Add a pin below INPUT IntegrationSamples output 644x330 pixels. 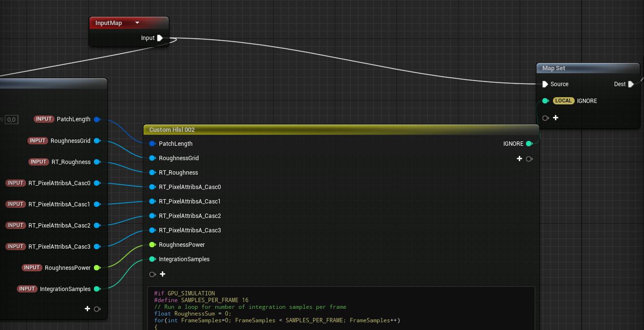click(87, 309)
